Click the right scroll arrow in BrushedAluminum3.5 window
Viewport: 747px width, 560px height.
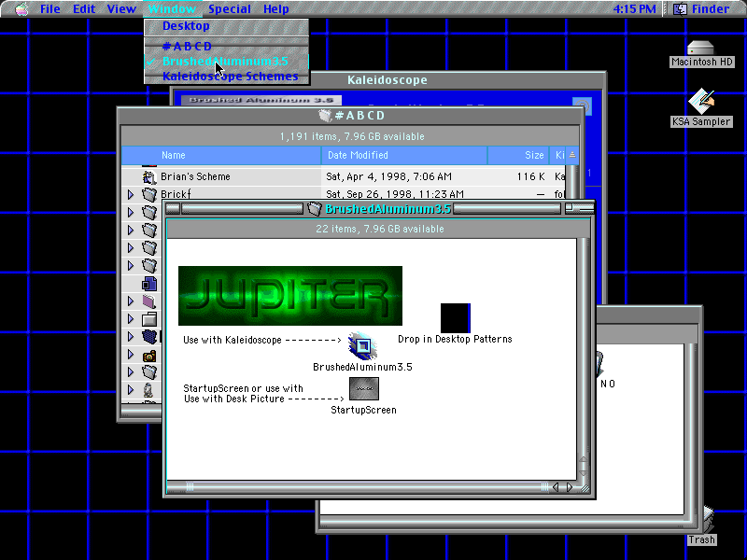tap(569, 487)
